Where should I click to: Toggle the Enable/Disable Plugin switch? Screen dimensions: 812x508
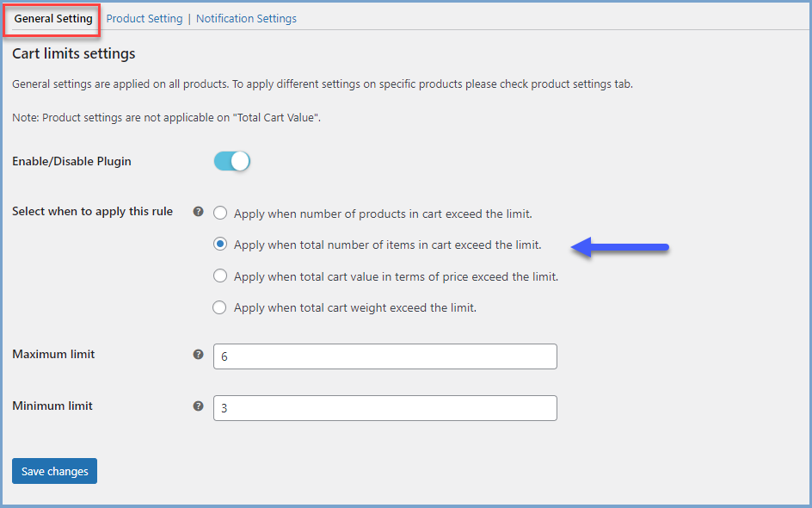point(231,161)
